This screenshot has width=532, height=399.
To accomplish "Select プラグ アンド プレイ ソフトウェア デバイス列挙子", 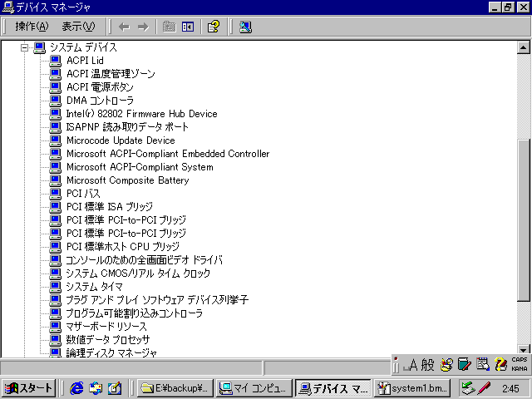I will click(x=157, y=300).
